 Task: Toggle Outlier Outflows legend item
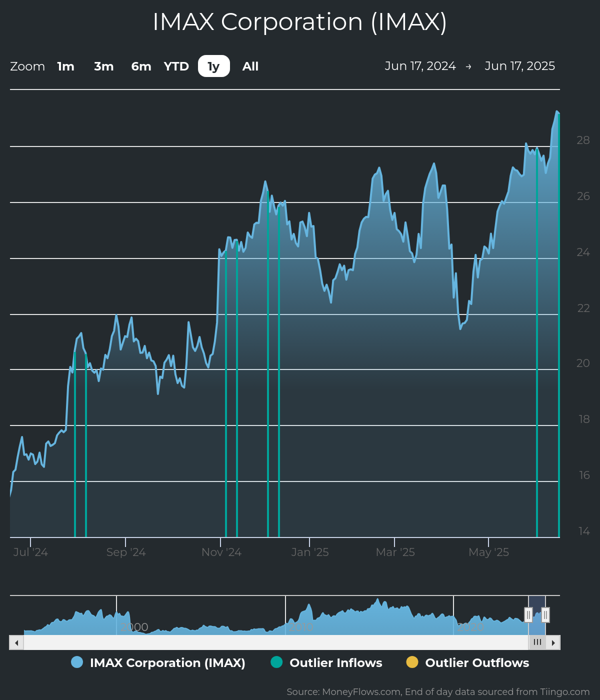point(467,662)
